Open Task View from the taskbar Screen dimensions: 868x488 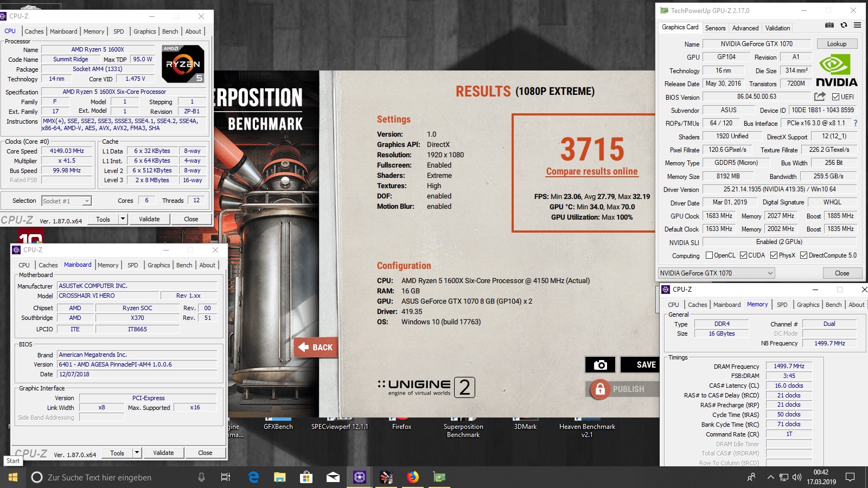point(226,477)
